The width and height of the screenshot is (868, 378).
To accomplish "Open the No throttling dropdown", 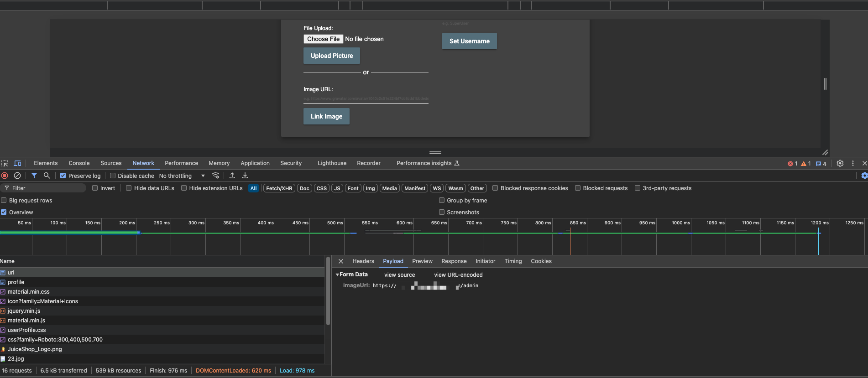I will point(182,176).
